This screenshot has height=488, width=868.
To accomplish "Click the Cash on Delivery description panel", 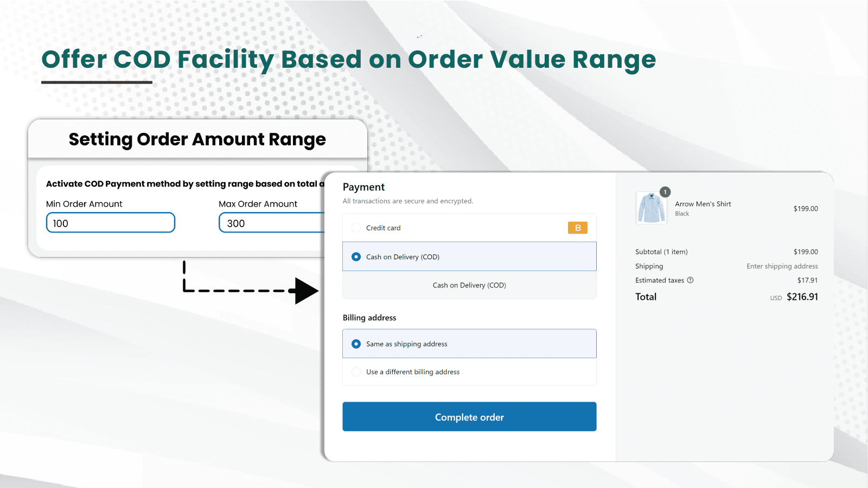I will (469, 285).
